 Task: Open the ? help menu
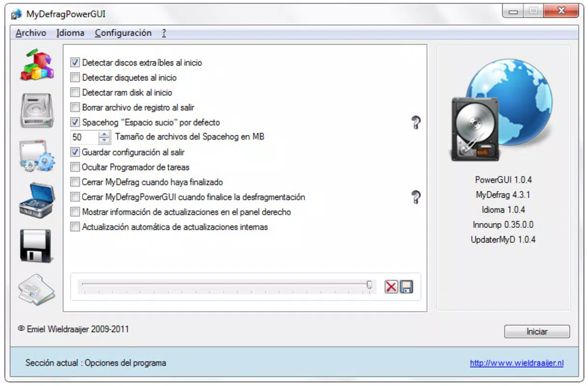click(164, 33)
